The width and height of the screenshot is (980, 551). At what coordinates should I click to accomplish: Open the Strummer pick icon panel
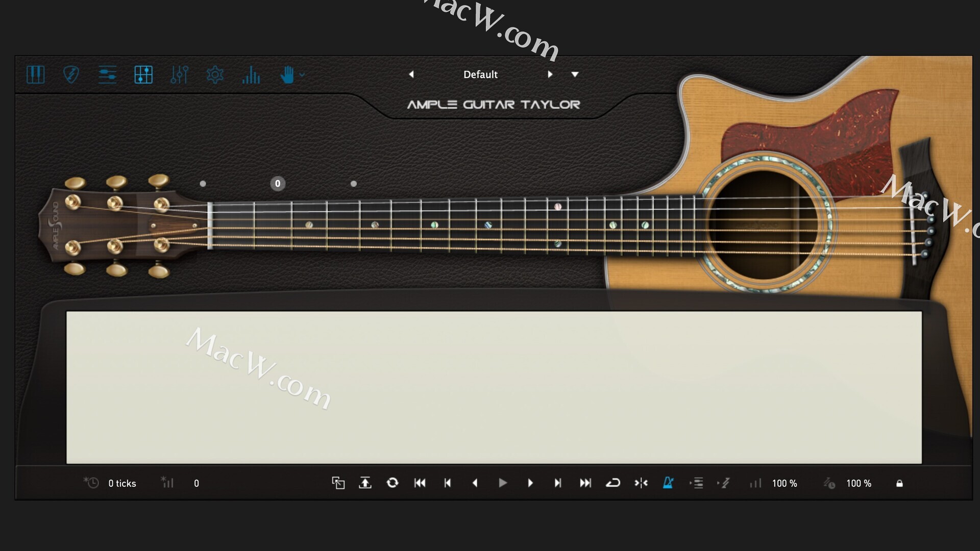(71, 74)
